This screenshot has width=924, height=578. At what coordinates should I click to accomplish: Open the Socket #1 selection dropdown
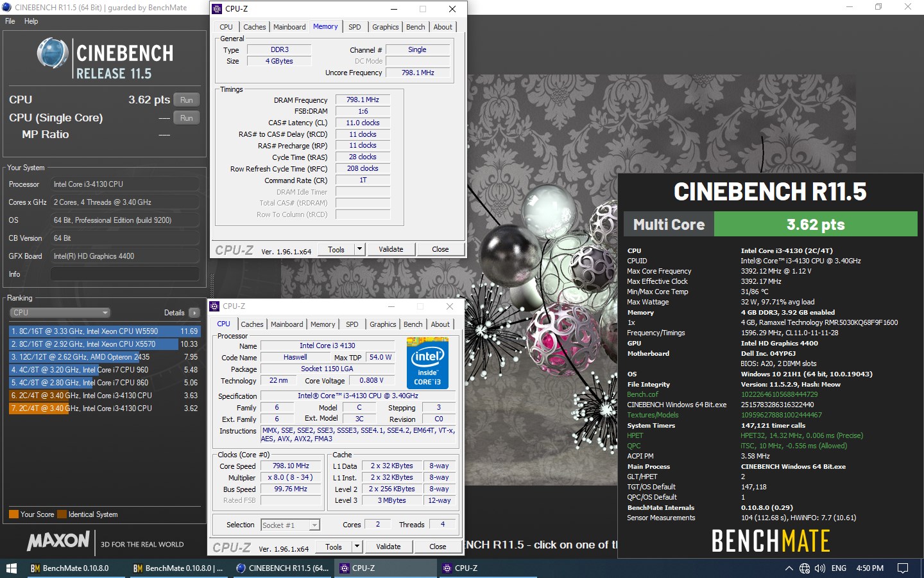290,525
